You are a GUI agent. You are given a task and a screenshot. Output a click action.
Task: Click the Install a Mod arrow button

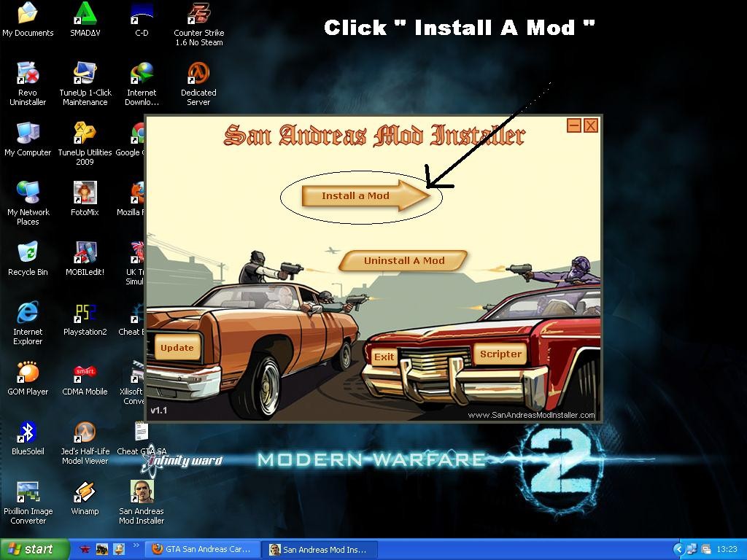(x=365, y=195)
